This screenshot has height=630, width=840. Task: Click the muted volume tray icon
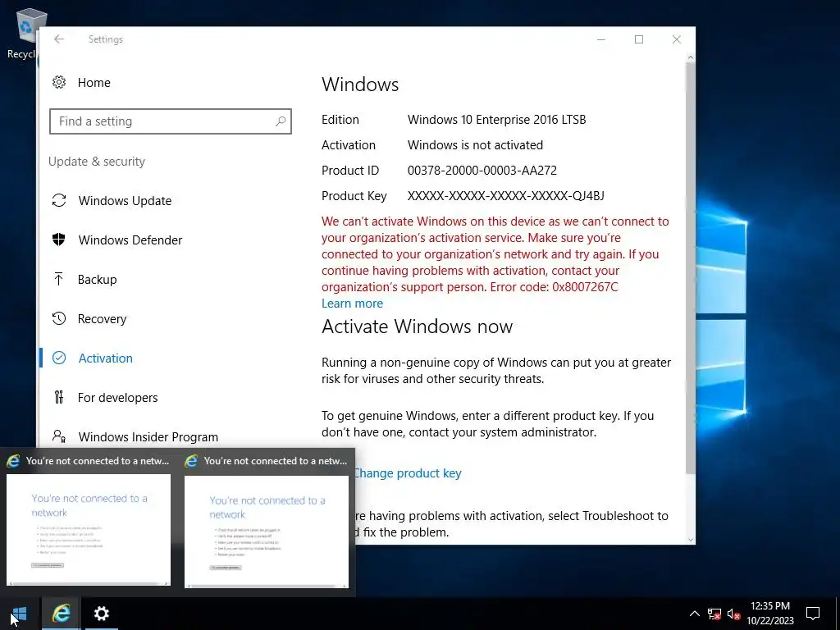click(733, 614)
